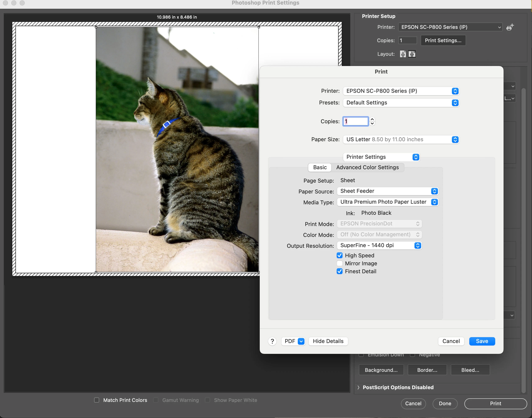Image resolution: width=532 pixels, height=418 pixels.
Task: Increase copies with stepper up arrow
Action: coord(372,119)
